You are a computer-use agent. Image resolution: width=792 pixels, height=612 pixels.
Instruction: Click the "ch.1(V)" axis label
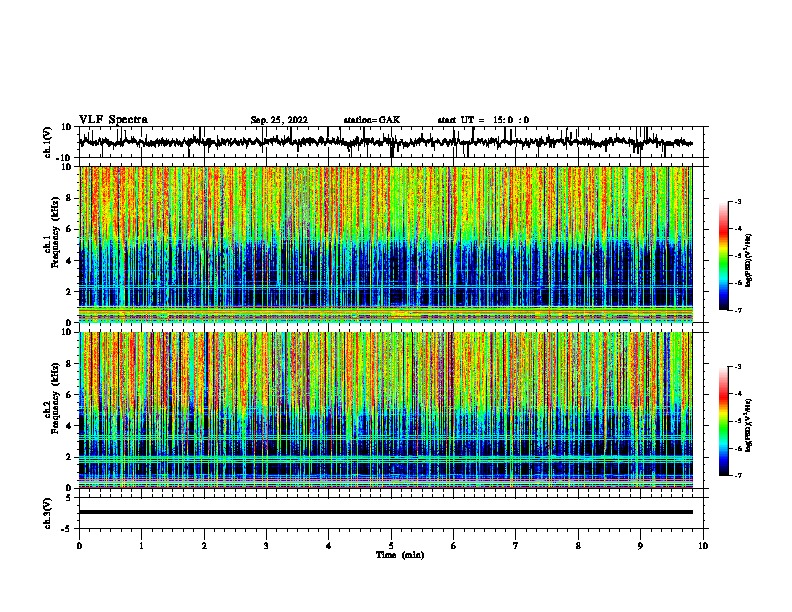click(x=48, y=142)
